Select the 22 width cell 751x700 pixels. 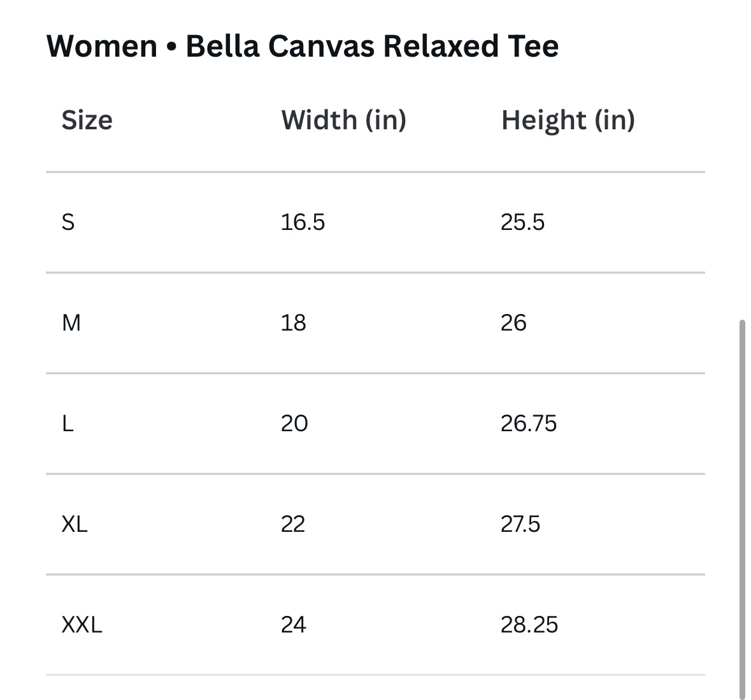click(293, 524)
